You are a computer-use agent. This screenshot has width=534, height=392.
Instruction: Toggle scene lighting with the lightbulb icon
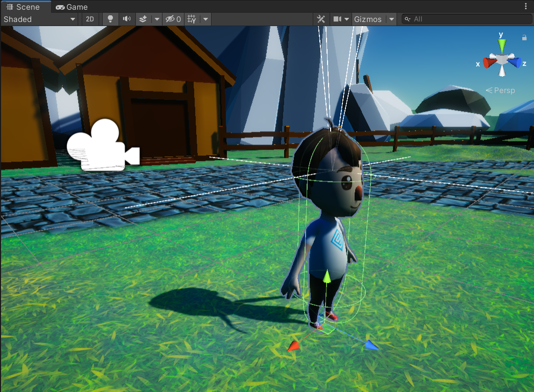(x=110, y=19)
